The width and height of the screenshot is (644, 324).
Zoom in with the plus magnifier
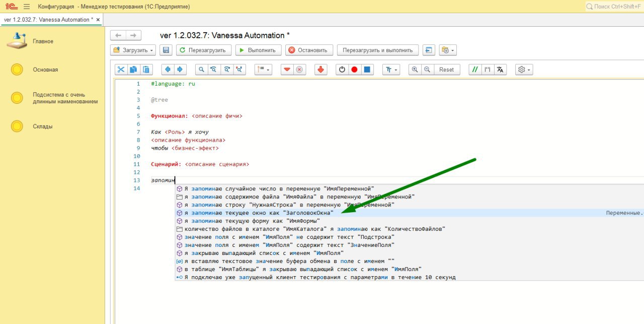pyautogui.click(x=415, y=70)
